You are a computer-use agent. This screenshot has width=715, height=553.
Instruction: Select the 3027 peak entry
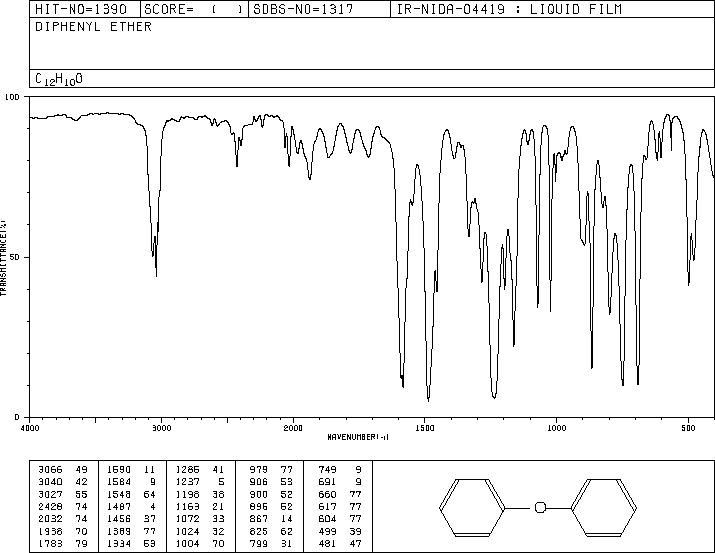pos(63,494)
